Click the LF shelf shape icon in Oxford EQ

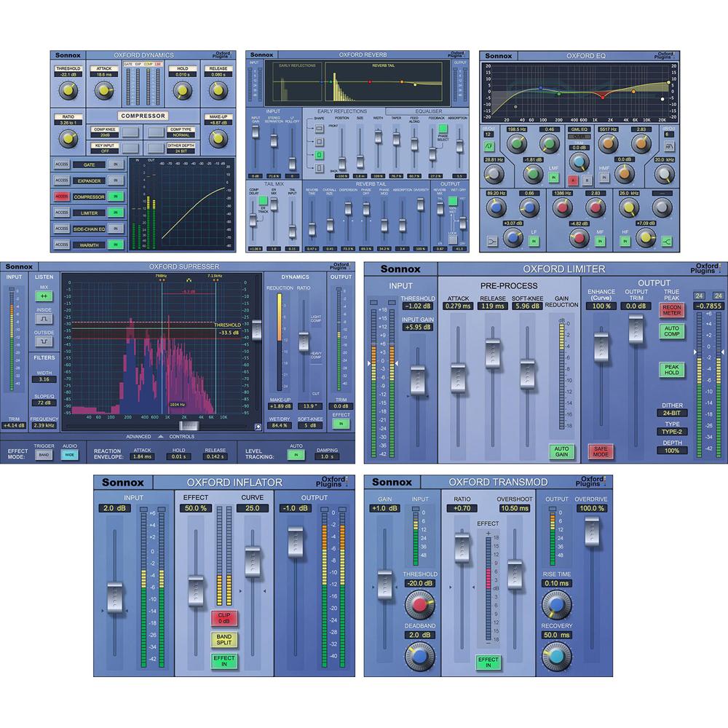494,242
